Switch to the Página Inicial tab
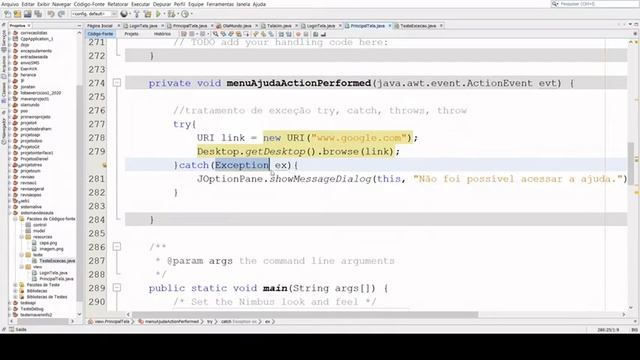Viewport: 640px width, 360px height. (x=100, y=26)
